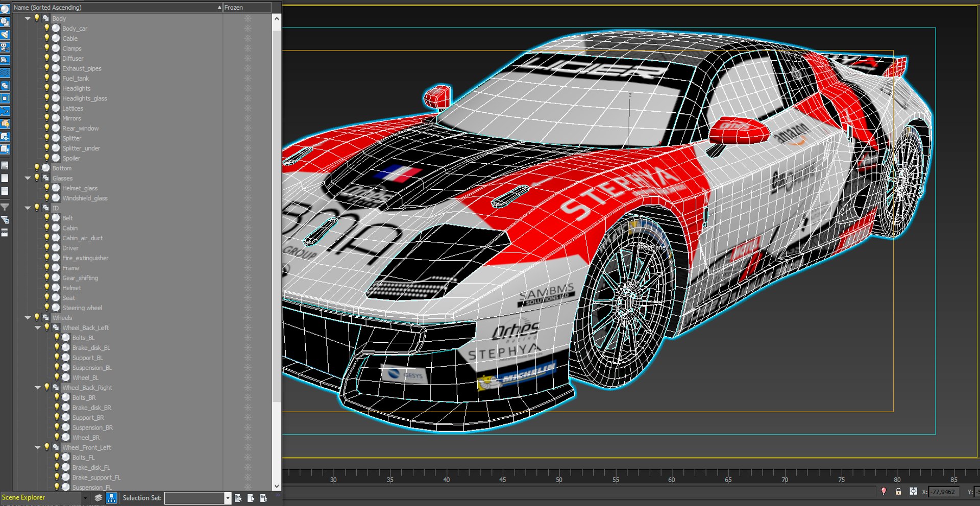
Task: Toggle visibility bulb for Spoiler
Action: (x=46, y=158)
